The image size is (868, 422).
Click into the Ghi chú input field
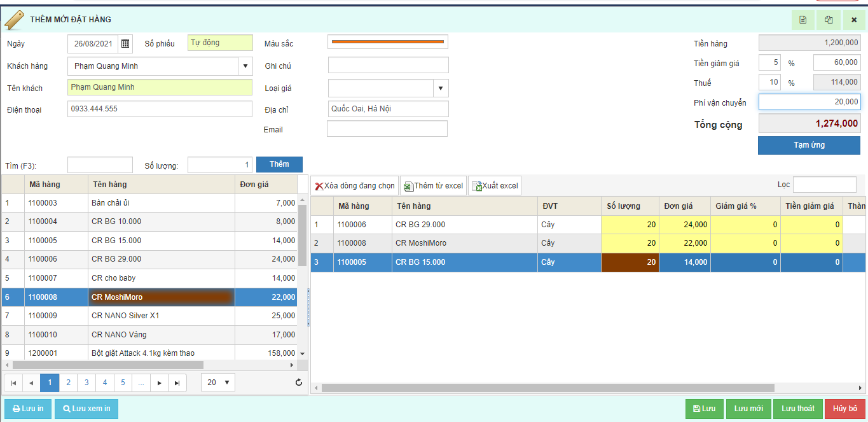coord(388,66)
